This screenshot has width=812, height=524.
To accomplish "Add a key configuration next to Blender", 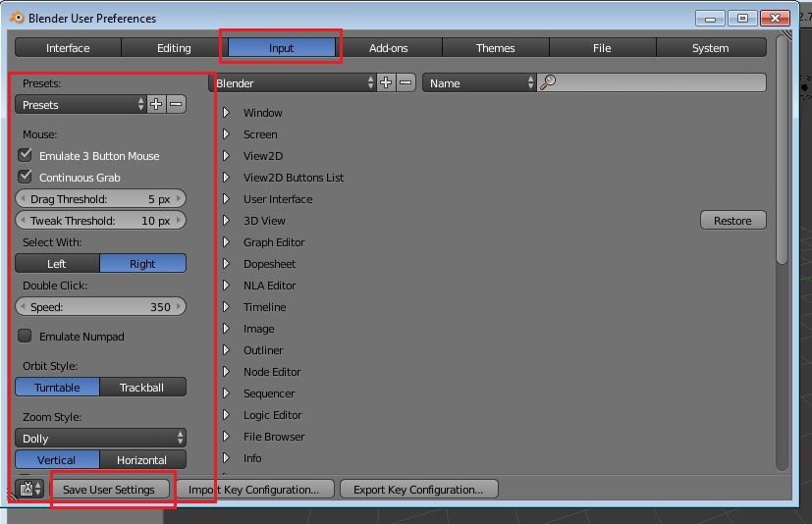I will coord(386,82).
